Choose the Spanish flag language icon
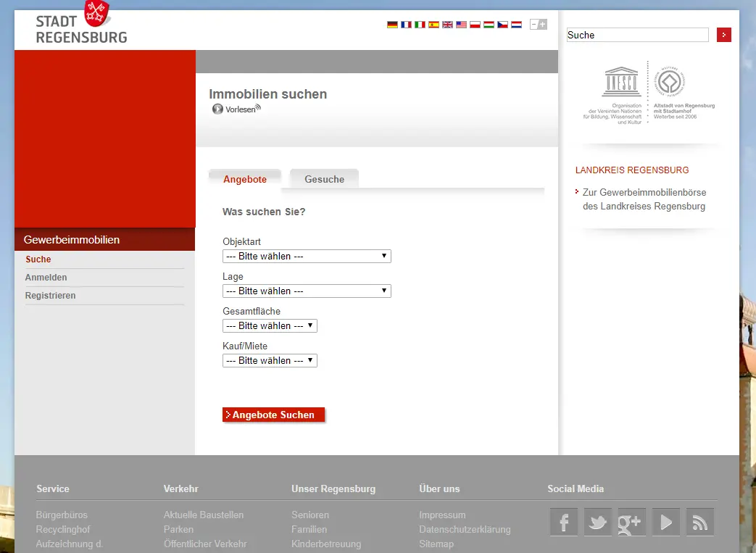The height and width of the screenshot is (553, 756). pos(433,25)
